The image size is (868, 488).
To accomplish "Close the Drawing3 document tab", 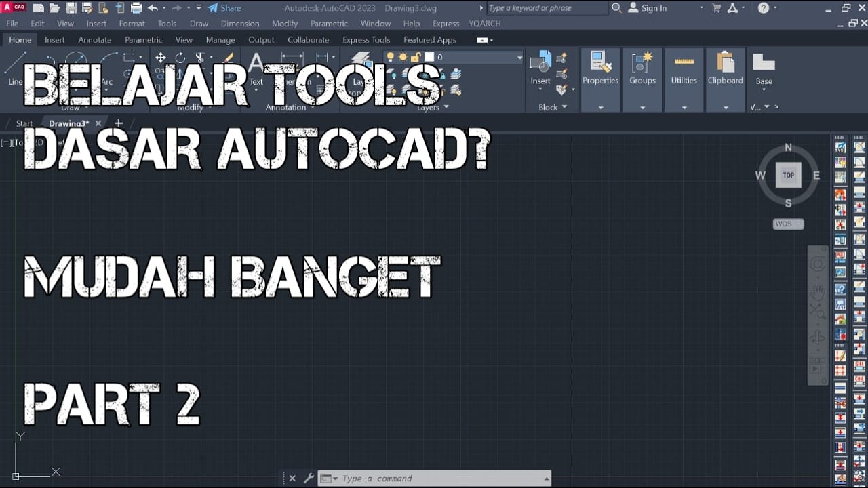I will (98, 123).
